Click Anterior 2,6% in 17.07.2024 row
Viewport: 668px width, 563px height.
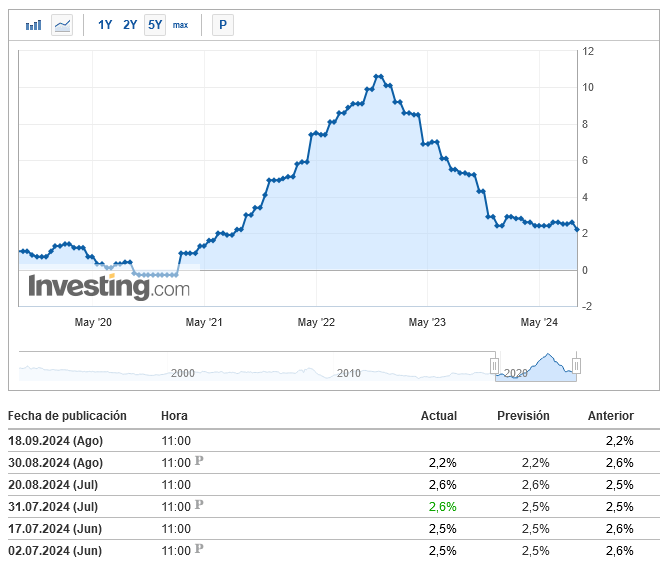620,529
